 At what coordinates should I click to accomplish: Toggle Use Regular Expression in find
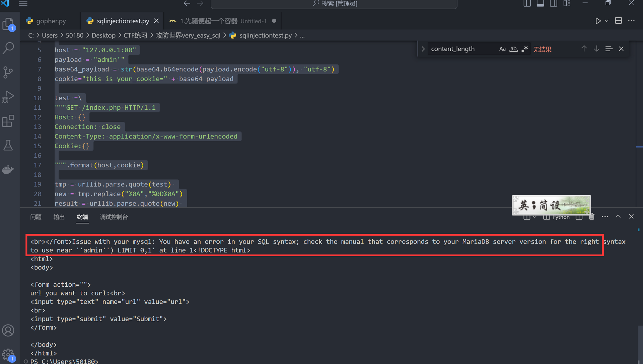tap(524, 49)
